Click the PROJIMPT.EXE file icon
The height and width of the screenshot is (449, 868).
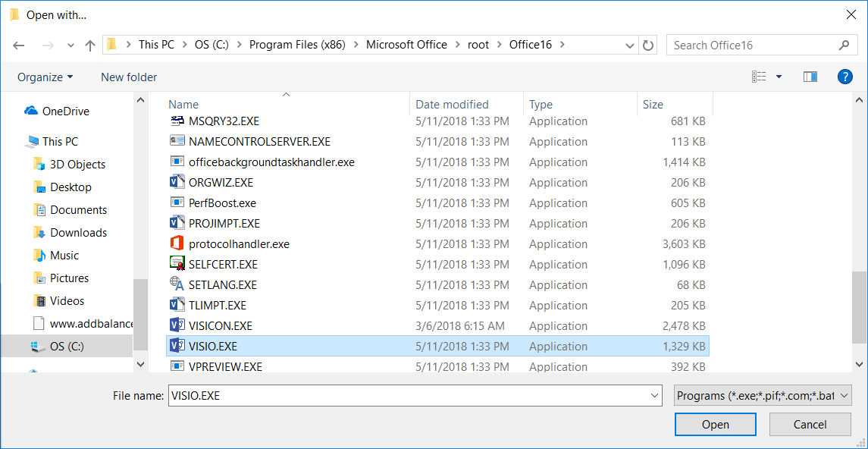(x=177, y=223)
